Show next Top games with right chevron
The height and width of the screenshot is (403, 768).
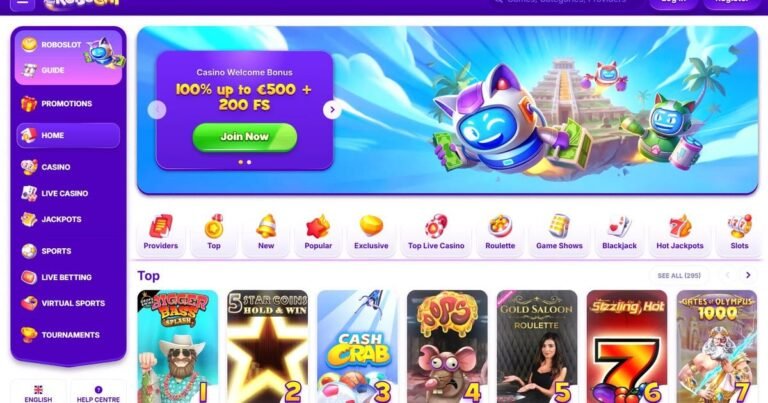tap(748, 275)
